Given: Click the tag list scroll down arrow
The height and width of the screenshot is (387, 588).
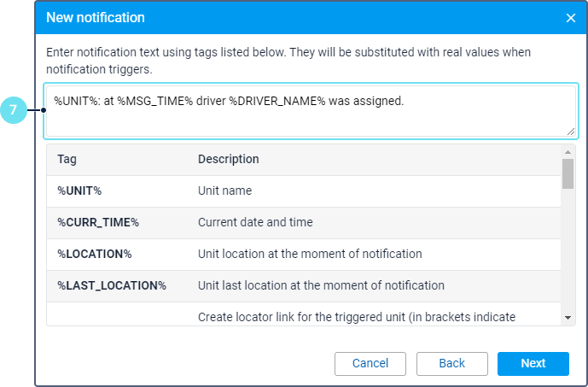Looking at the screenshot, I should (x=568, y=318).
